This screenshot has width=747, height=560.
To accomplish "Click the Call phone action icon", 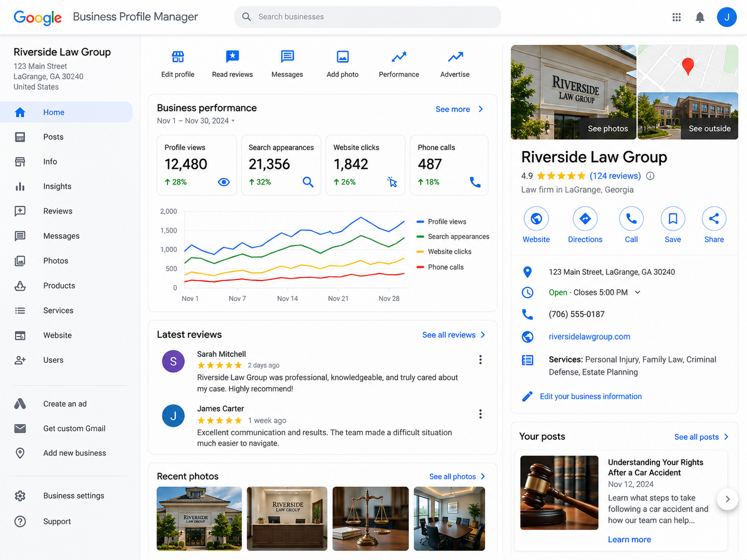I will point(631,219).
